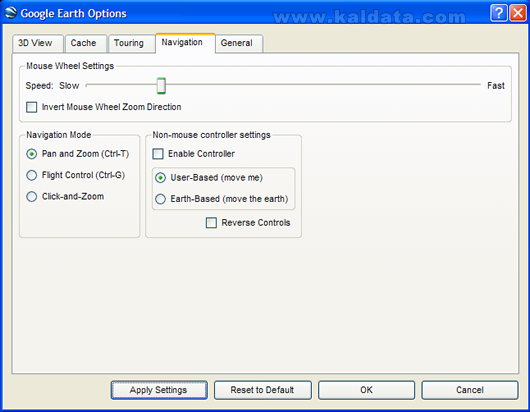This screenshot has height=412, width=530.
Task: Click the mouse wheel speed slider handle
Action: pyautogui.click(x=161, y=86)
